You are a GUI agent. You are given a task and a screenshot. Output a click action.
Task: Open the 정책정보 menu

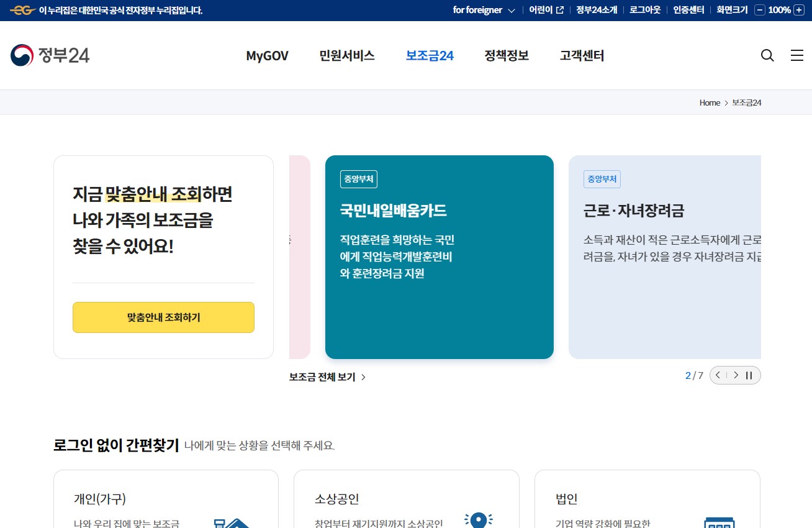pos(507,56)
